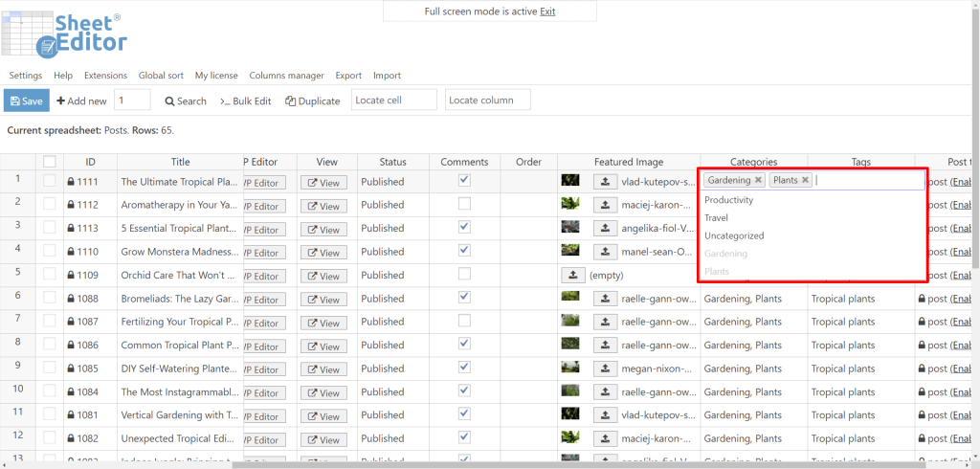Click upload image icon for row 5
The height and width of the screenshot is (469, 980).
click(x=572, y=275)
